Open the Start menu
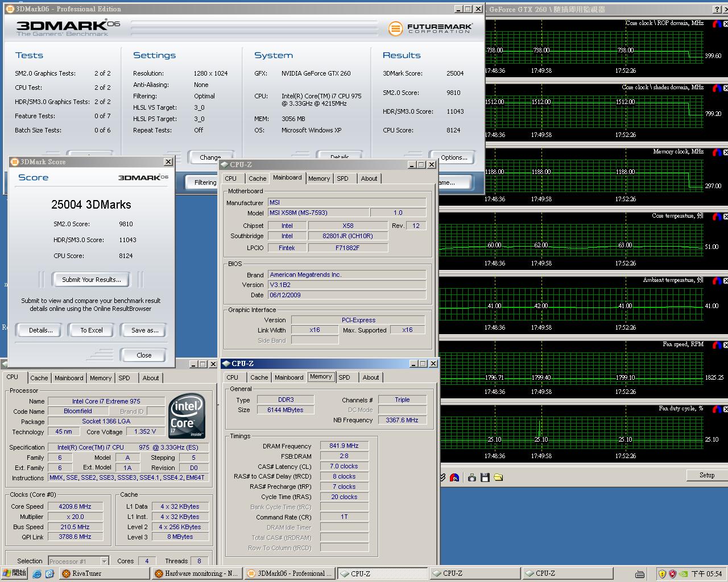The height and width of the screenshot is (582, 728). click(x=14, y=573)
